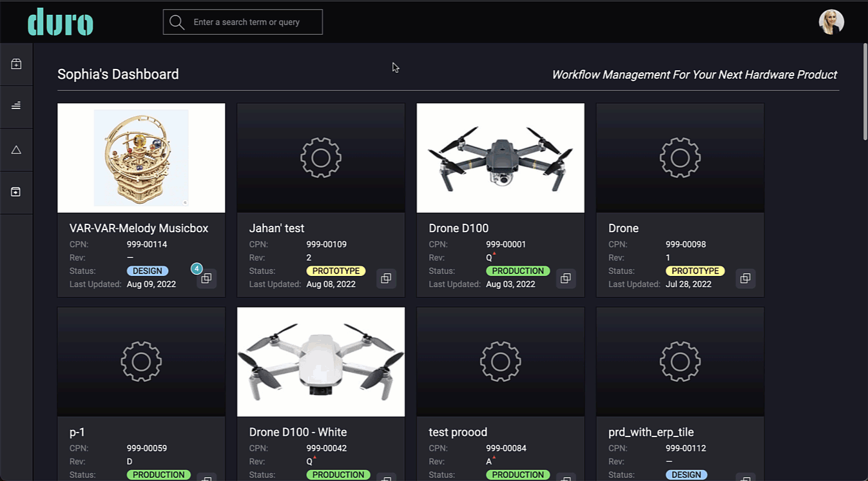Click the vertical page scrollbar
868x481 pixels.
click(x=865, y=90)
